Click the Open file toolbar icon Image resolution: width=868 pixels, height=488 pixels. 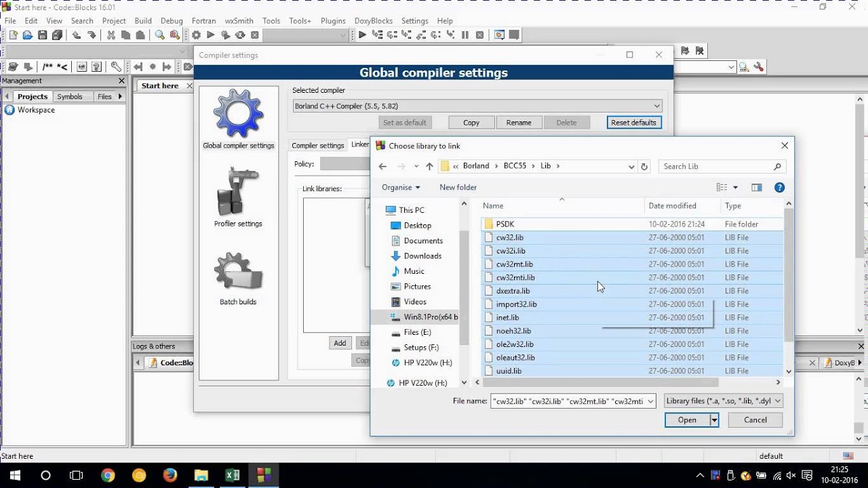tap(28, 35)
